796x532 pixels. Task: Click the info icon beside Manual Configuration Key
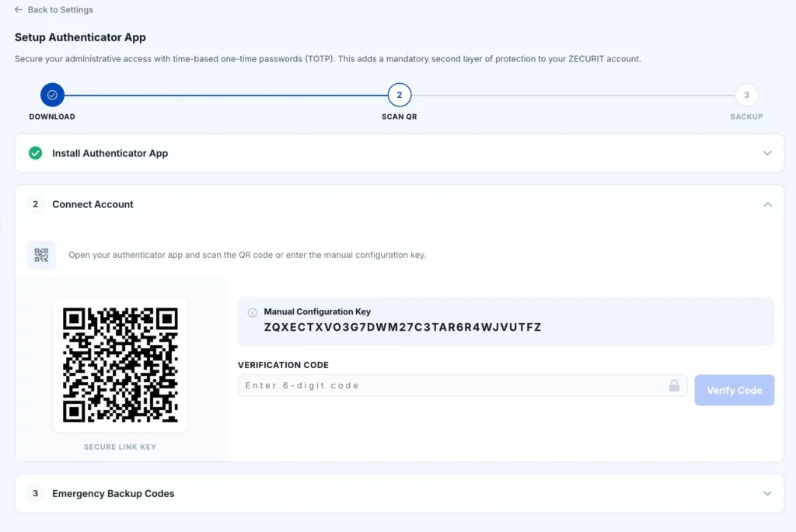pos(253,312)
